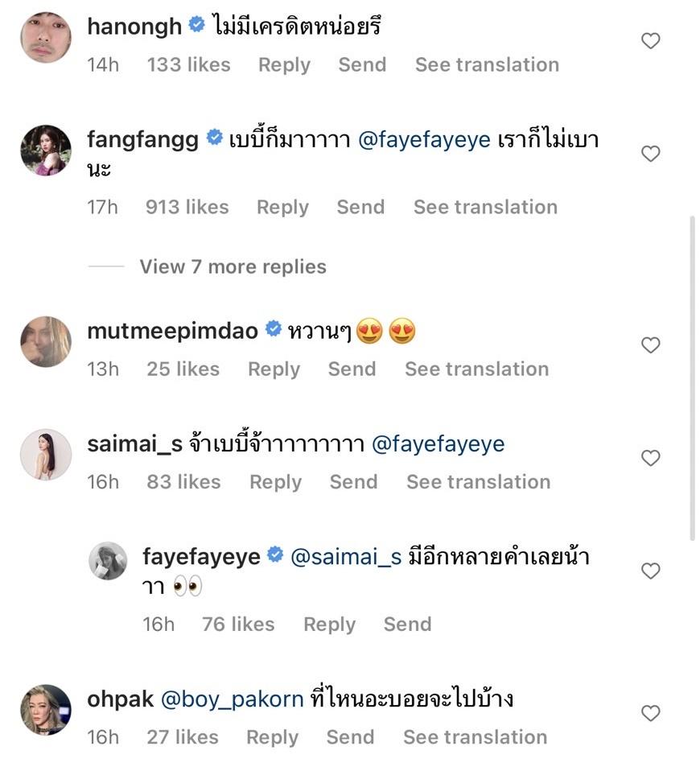See translation of hanongh's comment
This screenshot has width=700, height=775.
coord(487,65)
